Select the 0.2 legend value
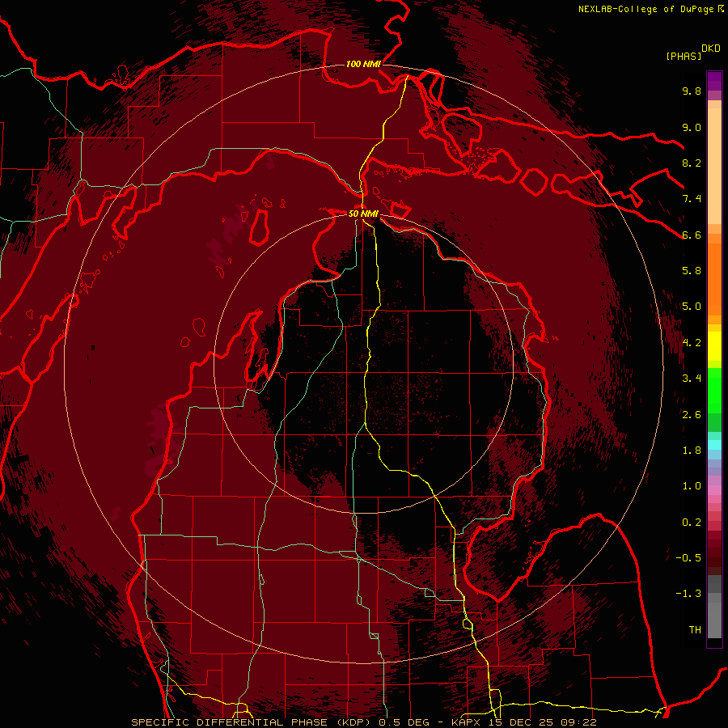 [x=692, y=523]
